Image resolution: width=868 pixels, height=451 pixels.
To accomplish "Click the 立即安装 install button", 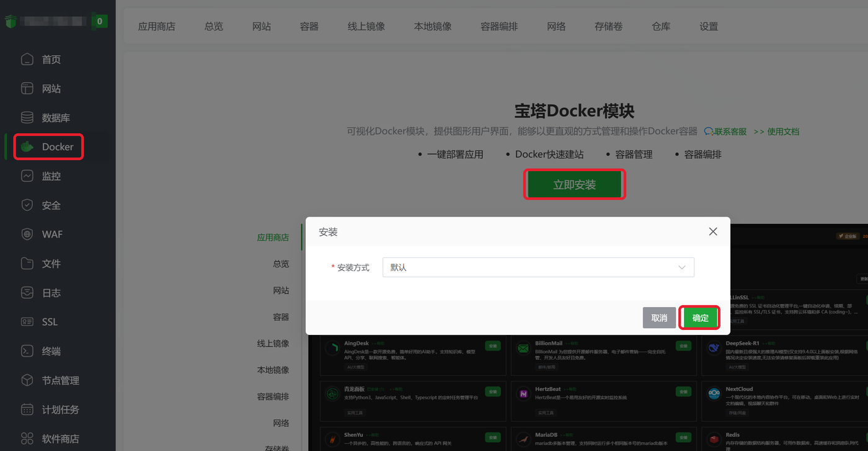I will coord(575,185).
